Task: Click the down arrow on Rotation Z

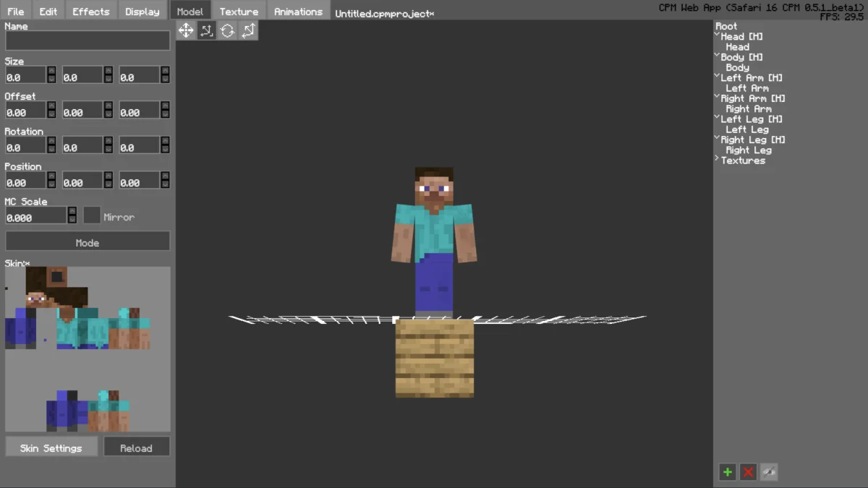Action: (166, 149)
